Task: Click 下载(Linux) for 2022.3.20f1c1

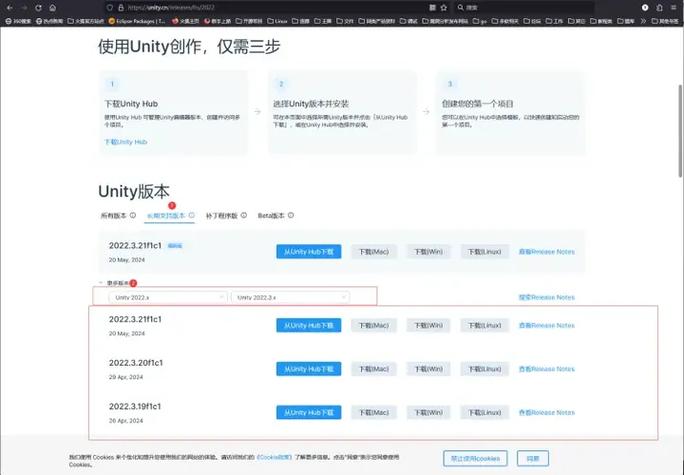Action: (x=485, y=369)
